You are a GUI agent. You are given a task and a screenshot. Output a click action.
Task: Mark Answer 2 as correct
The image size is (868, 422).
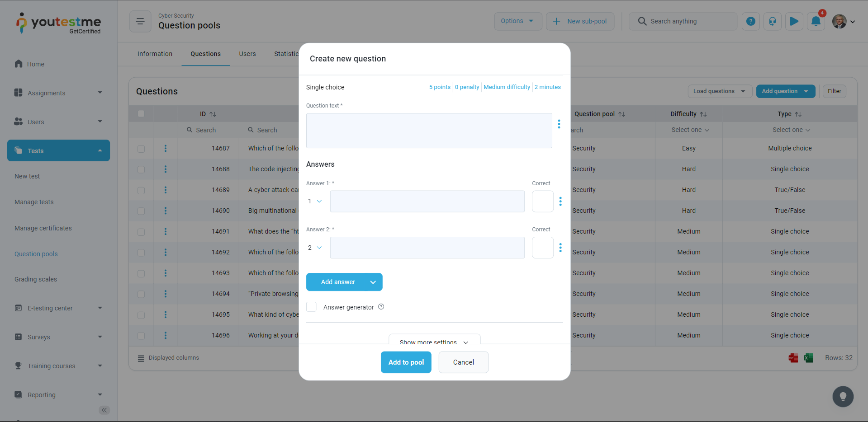point(542,248)
